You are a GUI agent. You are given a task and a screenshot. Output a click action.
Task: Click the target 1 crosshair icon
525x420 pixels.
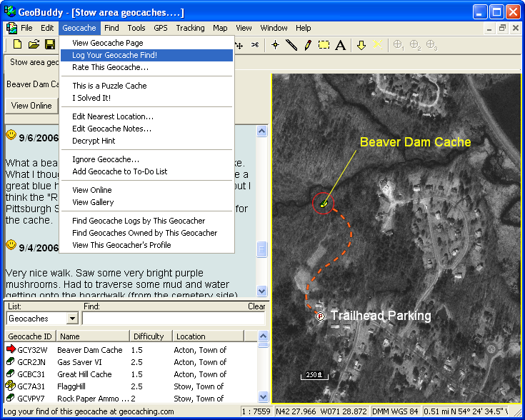(x=399, y=45)
